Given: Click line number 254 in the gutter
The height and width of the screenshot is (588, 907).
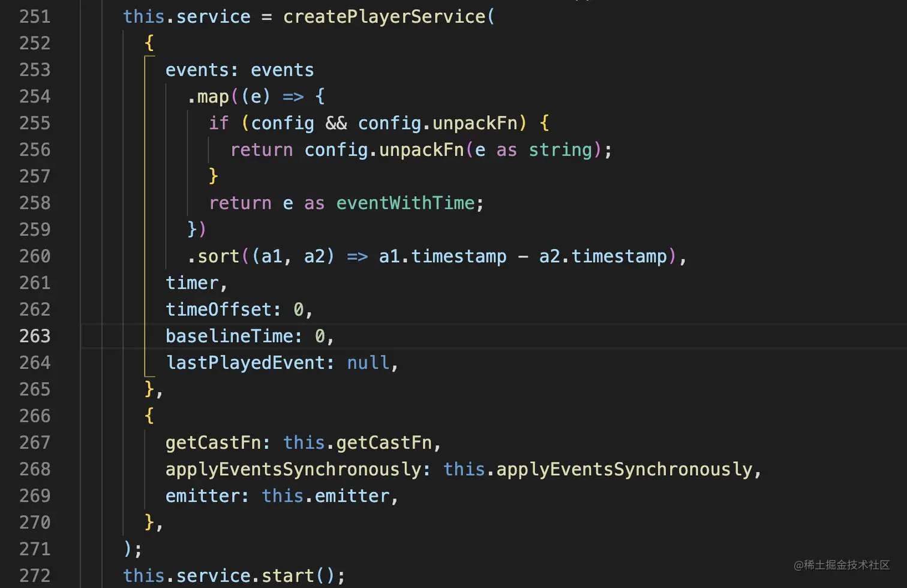Looking at the screenshot, I should [x=35, y=96].
